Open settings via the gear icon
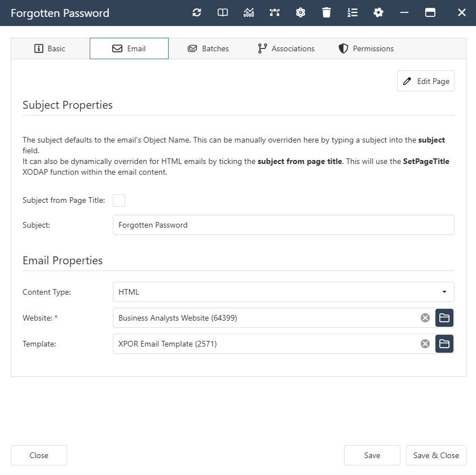This screenshot has width=476, height=475. coord(378,12)
